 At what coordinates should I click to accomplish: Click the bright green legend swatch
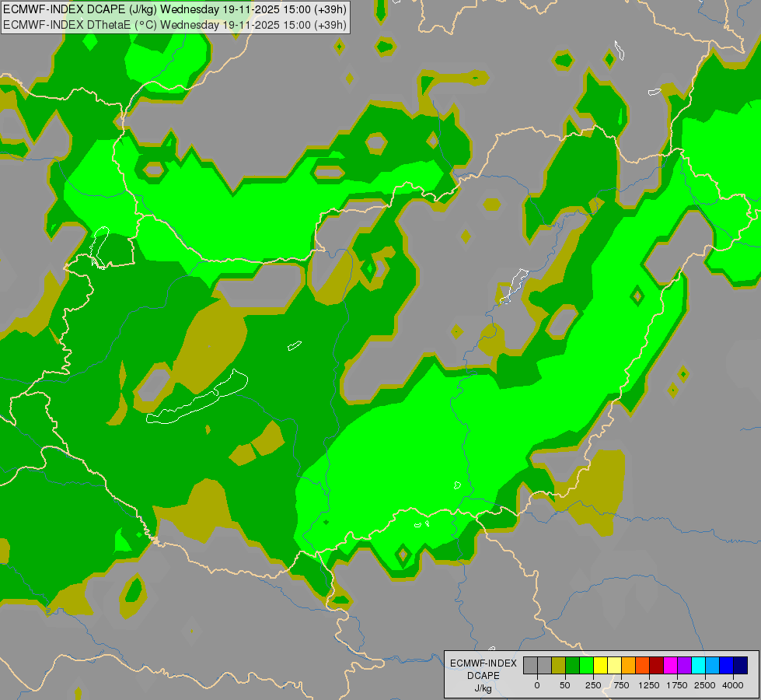point(586,665)
